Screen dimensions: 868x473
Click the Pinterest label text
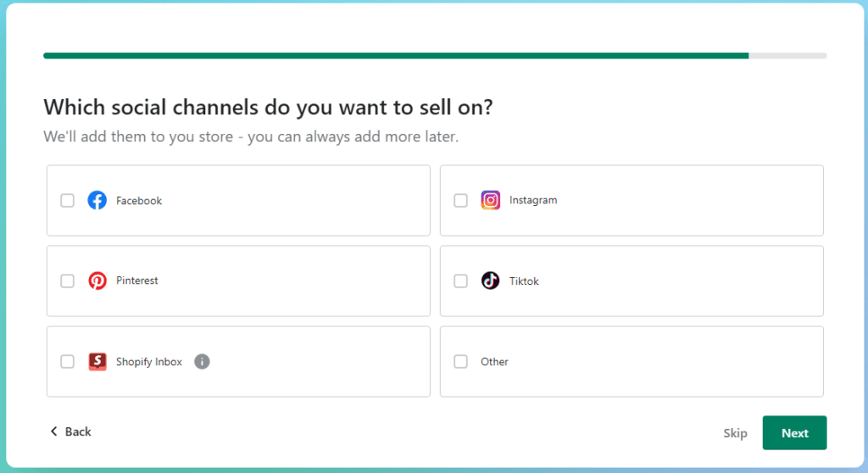click(136, 281)
